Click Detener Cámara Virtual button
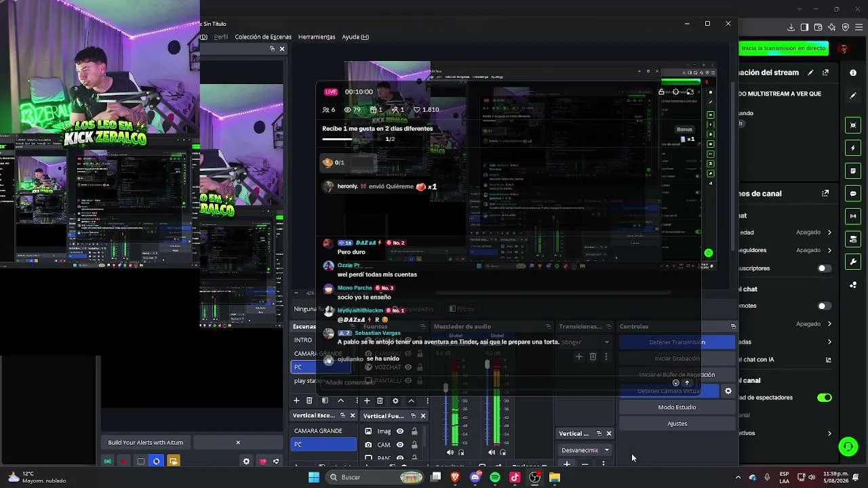The image size is (868, 488). pyautogui.click(x=669, y=390)
